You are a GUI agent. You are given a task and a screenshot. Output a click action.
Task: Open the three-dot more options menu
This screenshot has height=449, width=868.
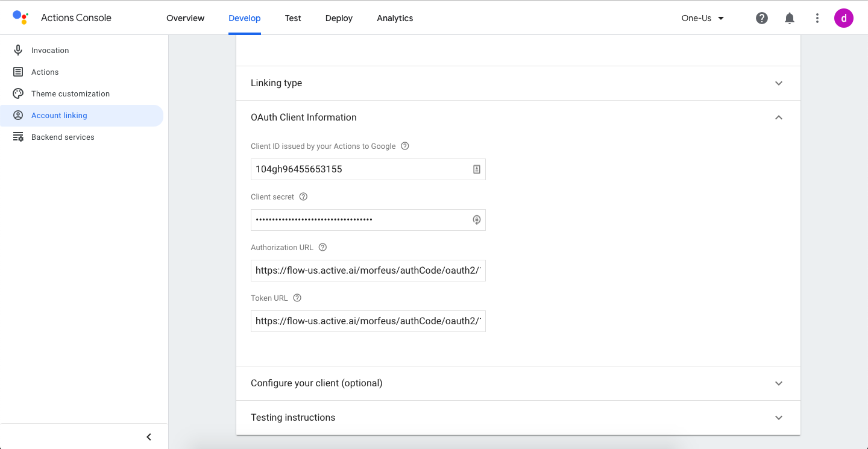click(x=817, y=18)
